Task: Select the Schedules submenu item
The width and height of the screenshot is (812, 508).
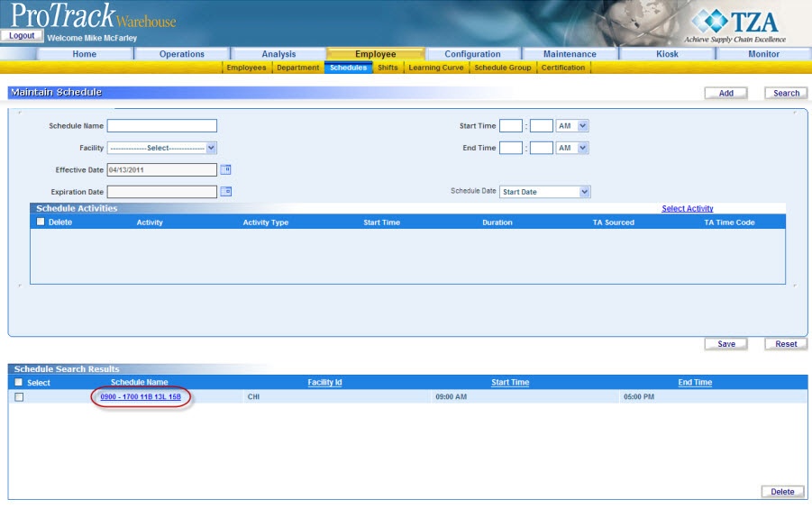Action: 348,68
